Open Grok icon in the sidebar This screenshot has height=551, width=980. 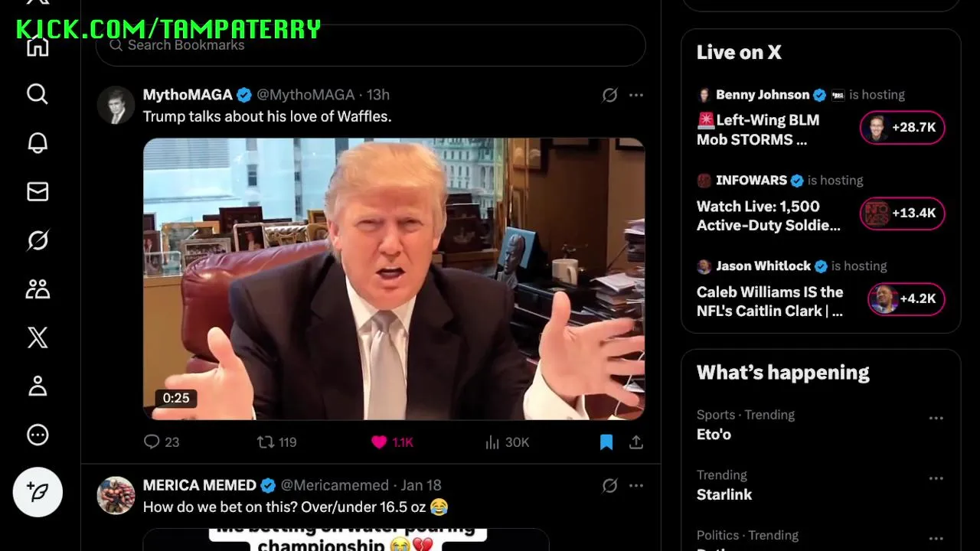(x=38, y=240)
